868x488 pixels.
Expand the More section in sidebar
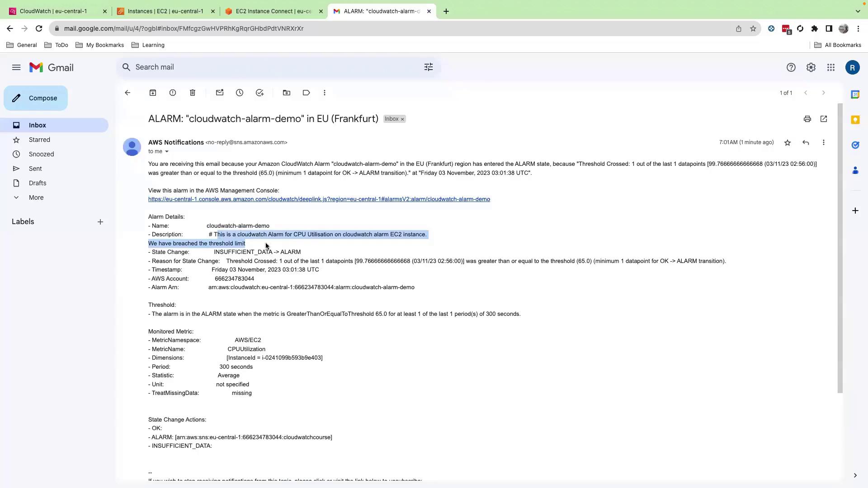pyautogui.click(x=36, y=197)
